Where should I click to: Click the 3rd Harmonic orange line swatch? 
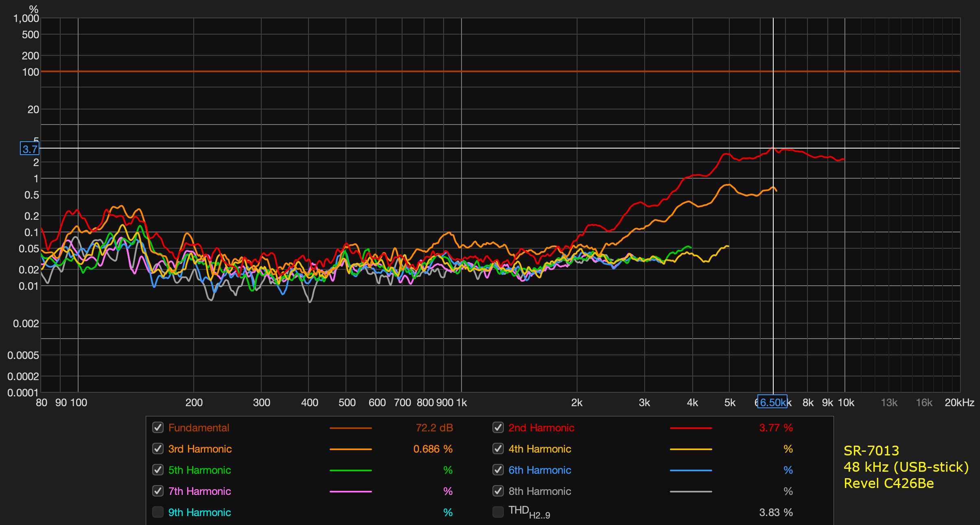pyautogui.click(x=350, y=449)
